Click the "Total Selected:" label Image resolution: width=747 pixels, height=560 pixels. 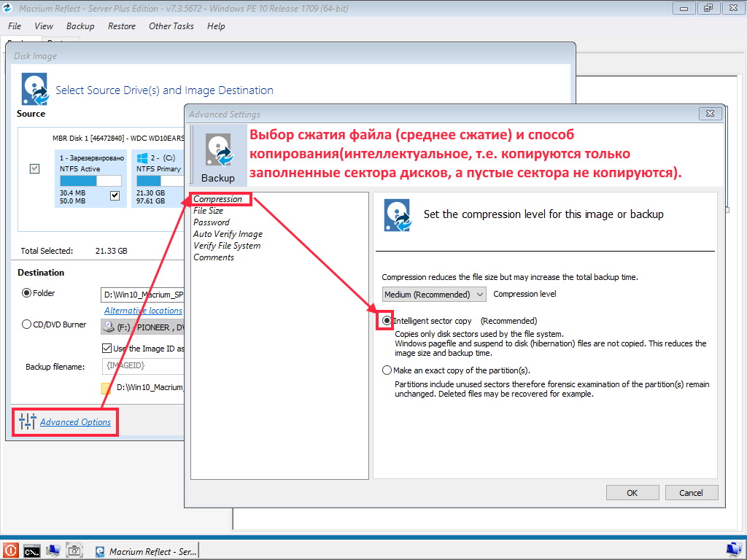(x=47, y=251)
